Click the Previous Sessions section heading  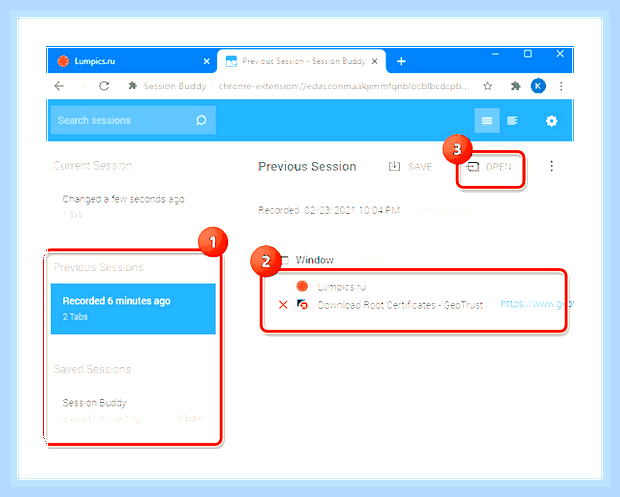coord(98,267)
